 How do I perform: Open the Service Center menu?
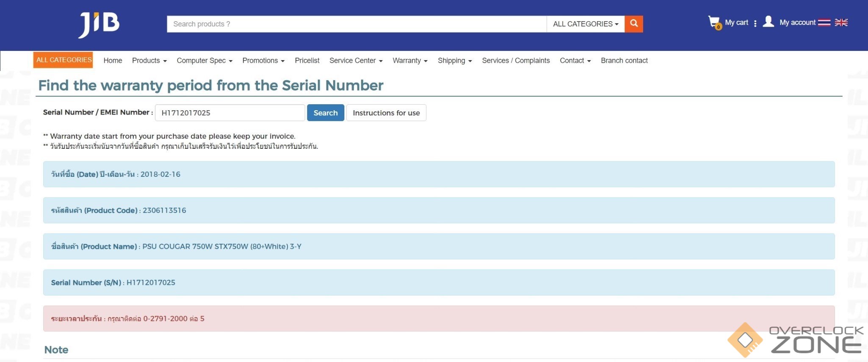pyautogui.click(x=356, y=61)
